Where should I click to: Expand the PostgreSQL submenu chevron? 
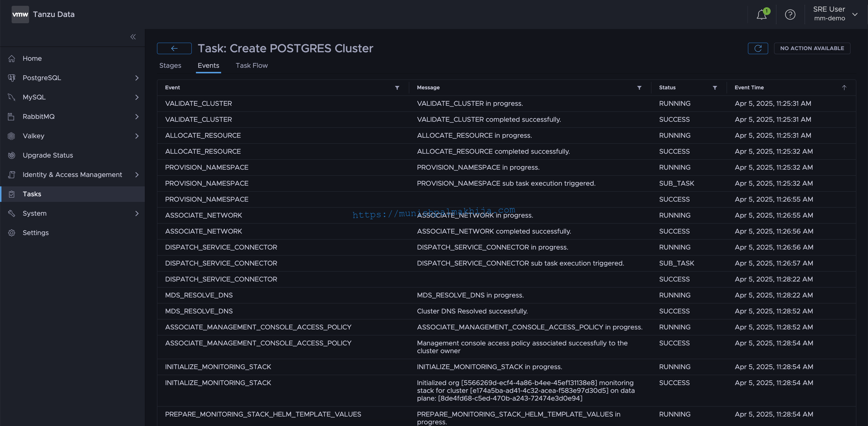pyautogui.click(x=137, y=78)
